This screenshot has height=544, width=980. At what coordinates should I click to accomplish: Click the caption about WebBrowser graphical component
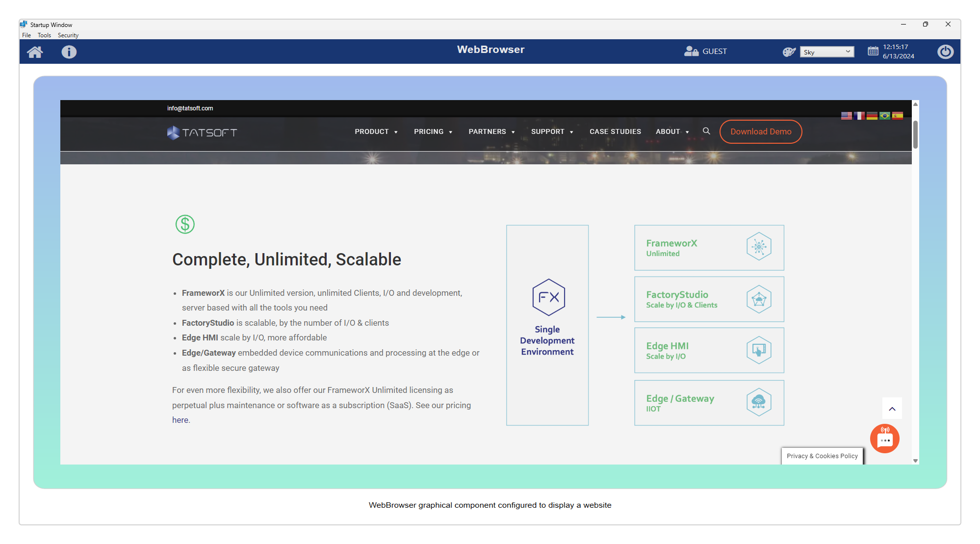point(490,505)
